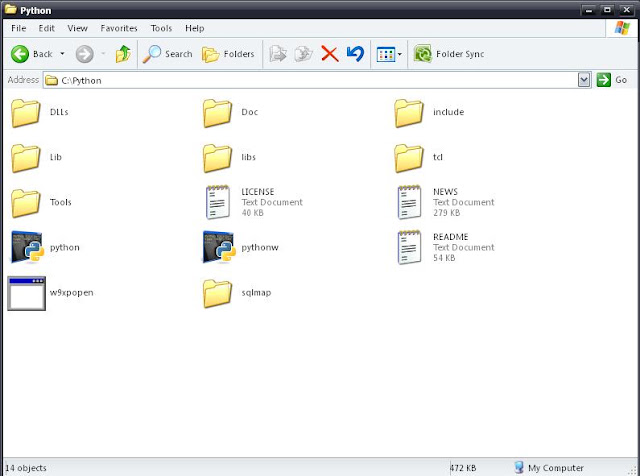Click the 'include' folder name label
Screen dimensions: 640x476
[449, 112]
